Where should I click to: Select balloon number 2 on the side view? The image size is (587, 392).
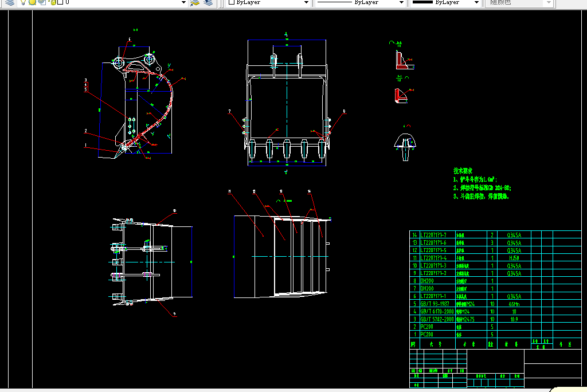[86, 131]
